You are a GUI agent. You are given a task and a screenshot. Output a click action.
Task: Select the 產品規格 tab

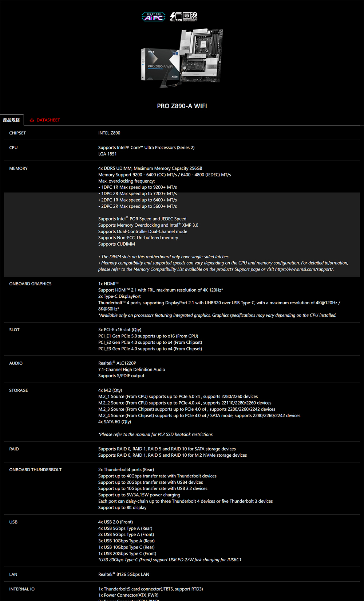coord(12,120)
